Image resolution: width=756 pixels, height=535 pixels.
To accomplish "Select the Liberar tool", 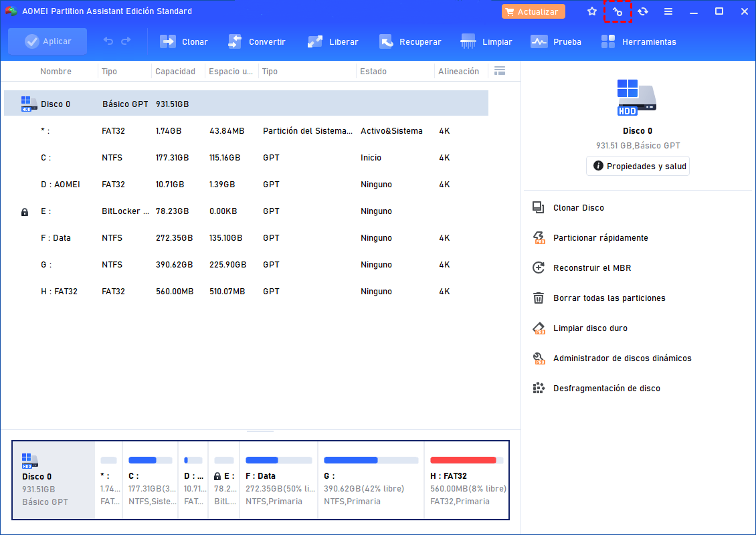I will 333,41.
